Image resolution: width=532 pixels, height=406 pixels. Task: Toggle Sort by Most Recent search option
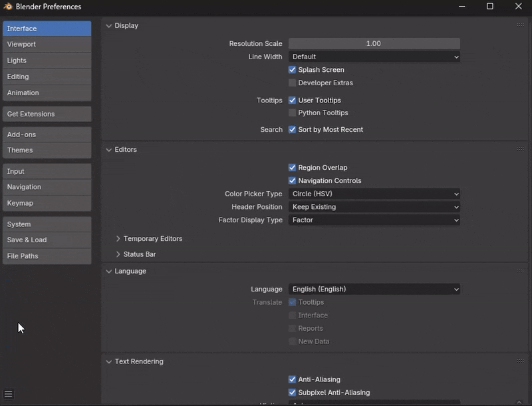(292, 129)
